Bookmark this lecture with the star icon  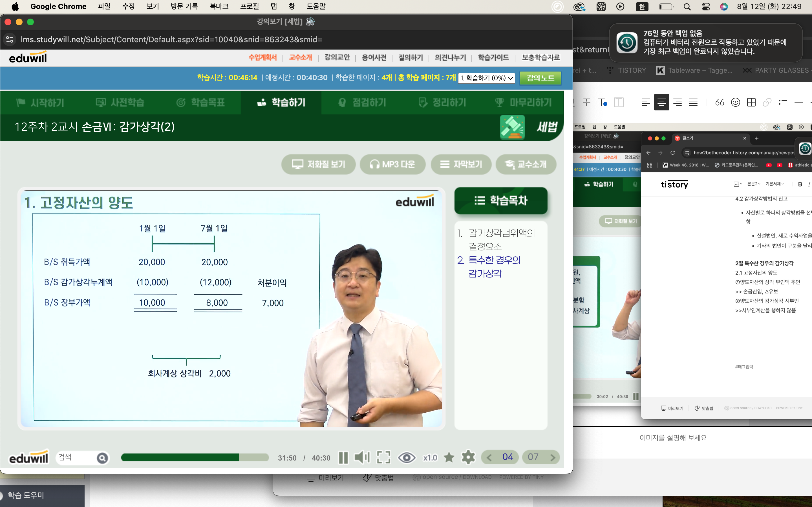(x=449, y=457)
